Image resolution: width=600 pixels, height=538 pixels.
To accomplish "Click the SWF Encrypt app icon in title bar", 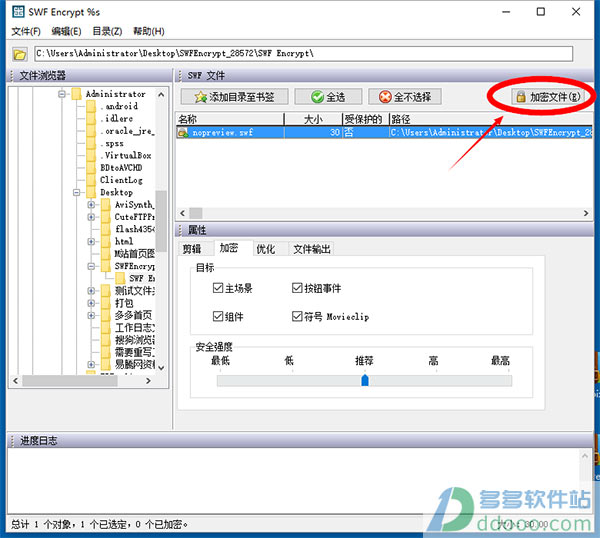I will click(18, 12).
